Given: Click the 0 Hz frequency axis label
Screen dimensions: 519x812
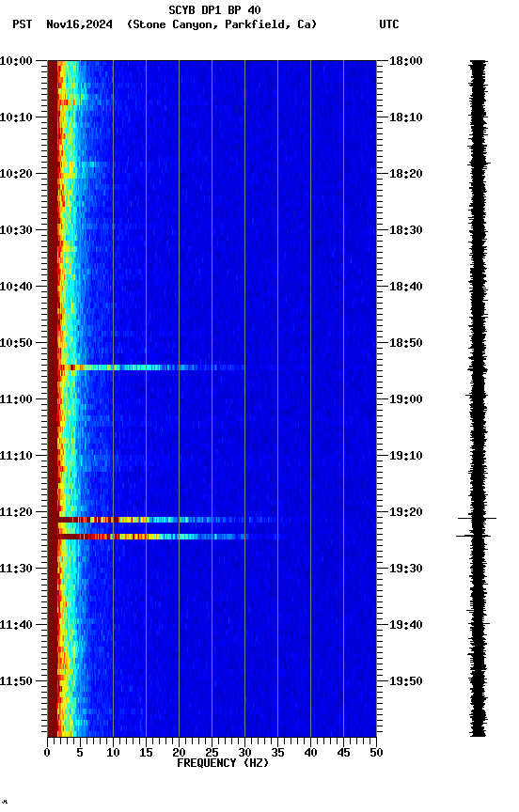Looking at the screenshot, I should point(47,753).
